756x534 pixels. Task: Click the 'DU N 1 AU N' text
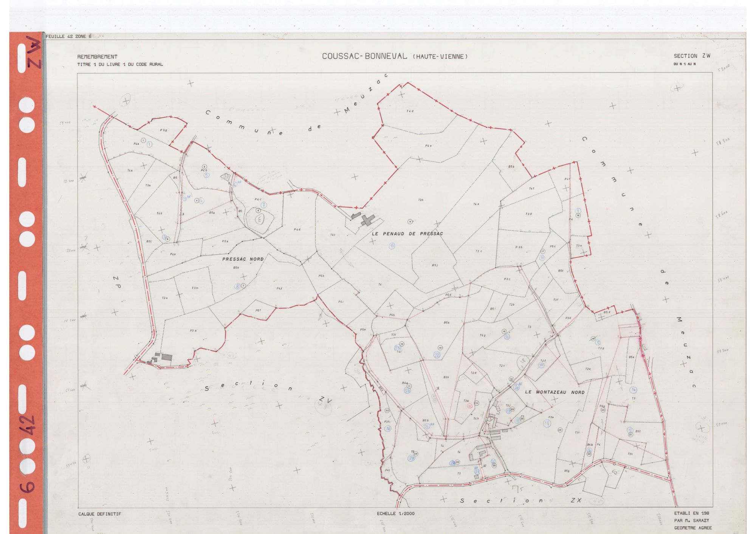click(684, 64)
